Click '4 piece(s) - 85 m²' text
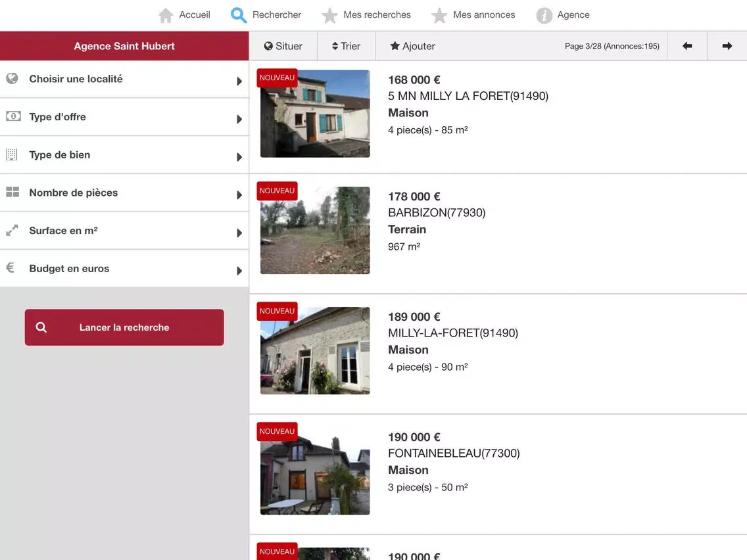 pos(428,129)
